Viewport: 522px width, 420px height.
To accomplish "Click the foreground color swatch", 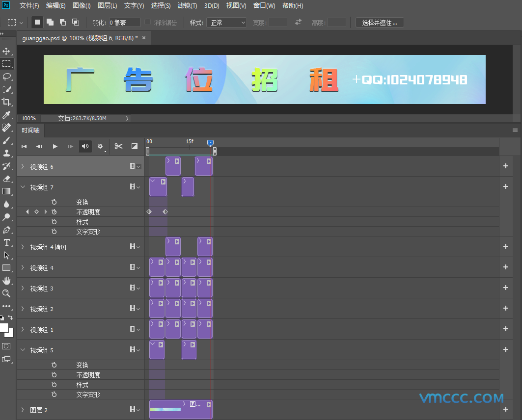I will point(4,328).
